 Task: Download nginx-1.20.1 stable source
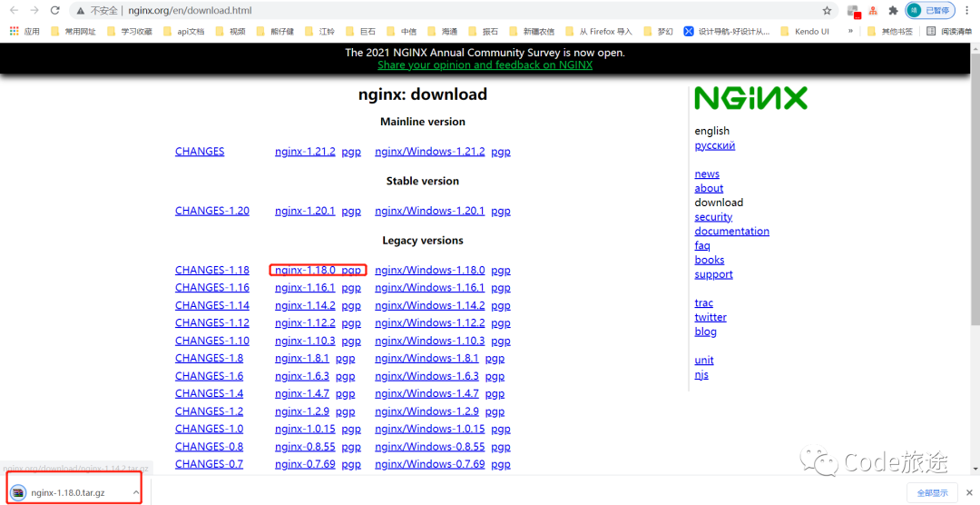click(x=305, y=211)
